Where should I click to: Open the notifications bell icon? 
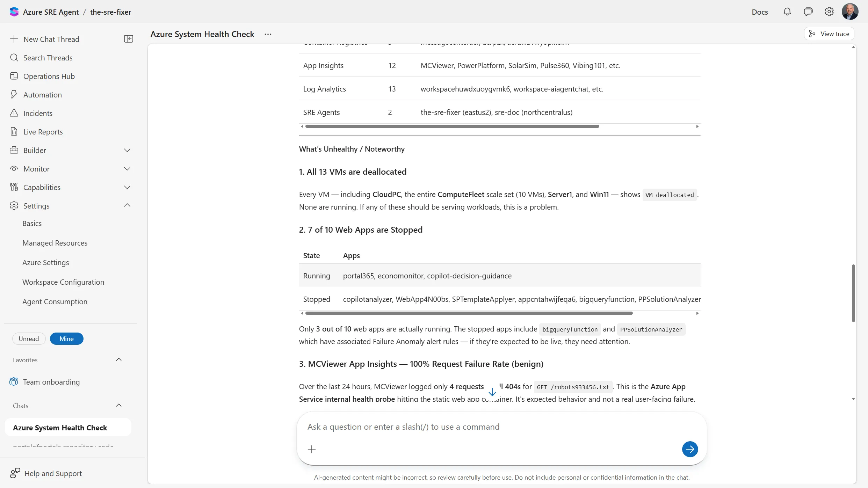click(787, 12)
